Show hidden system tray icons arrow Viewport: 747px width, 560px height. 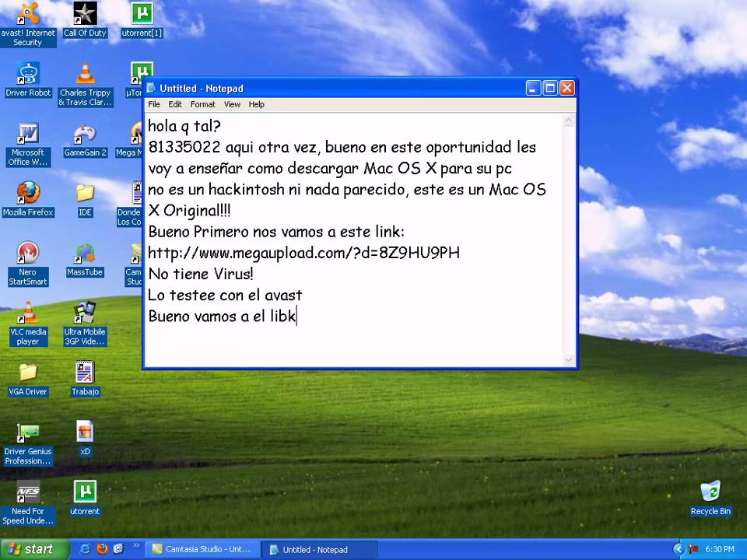click(679, 550)
